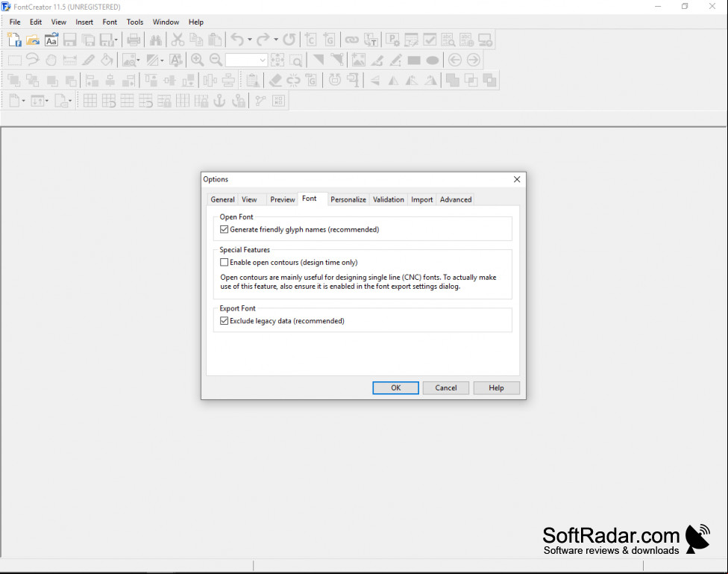728x574 pixels.
Task: Close the Options dialog with X
Action: pos(517,179)
